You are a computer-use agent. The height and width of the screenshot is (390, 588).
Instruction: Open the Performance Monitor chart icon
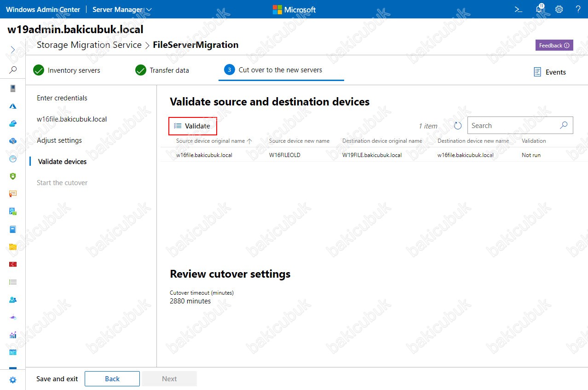(13, 335)
